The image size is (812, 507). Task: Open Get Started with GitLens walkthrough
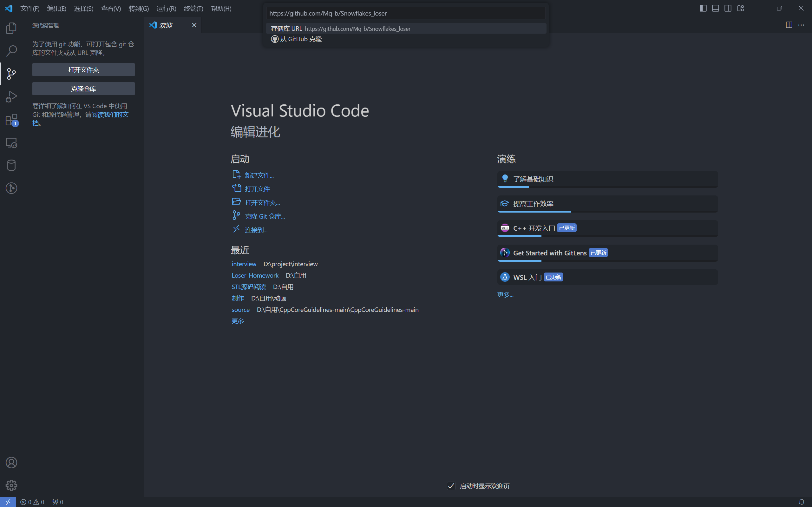tap(607, 253)
